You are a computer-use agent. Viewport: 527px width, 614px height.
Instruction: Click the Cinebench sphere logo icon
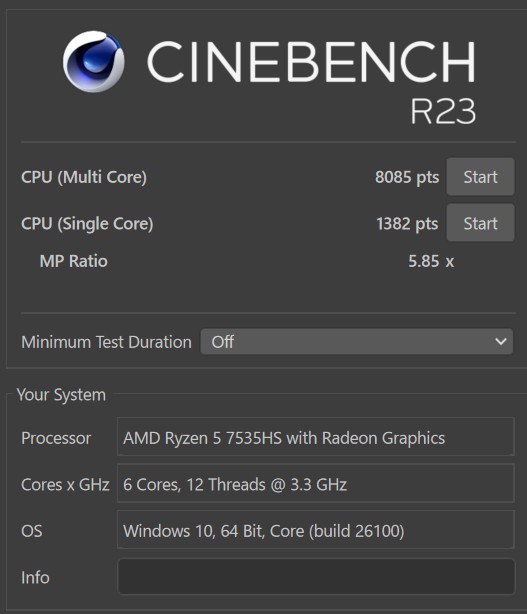pos(94,61)
